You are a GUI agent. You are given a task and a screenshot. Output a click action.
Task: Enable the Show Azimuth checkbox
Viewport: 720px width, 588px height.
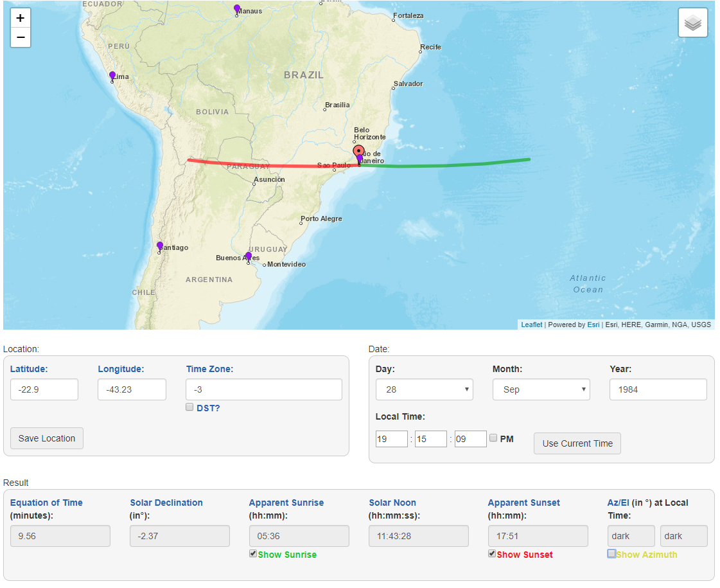point(611,554)
